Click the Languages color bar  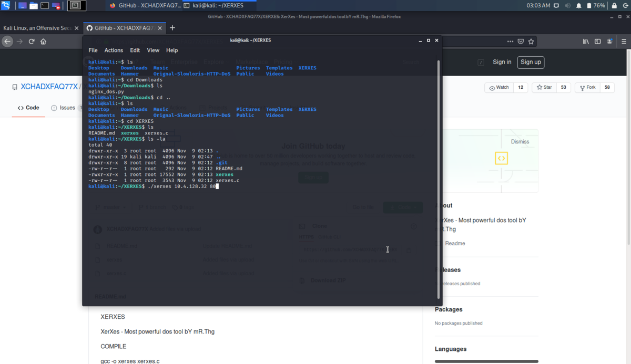click(x=486, y=361)
